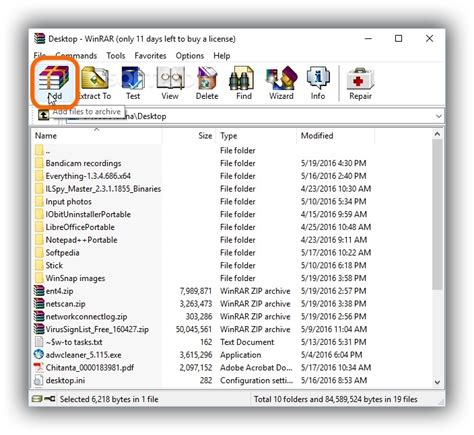Click the scroll down arrow of file list

437,382
